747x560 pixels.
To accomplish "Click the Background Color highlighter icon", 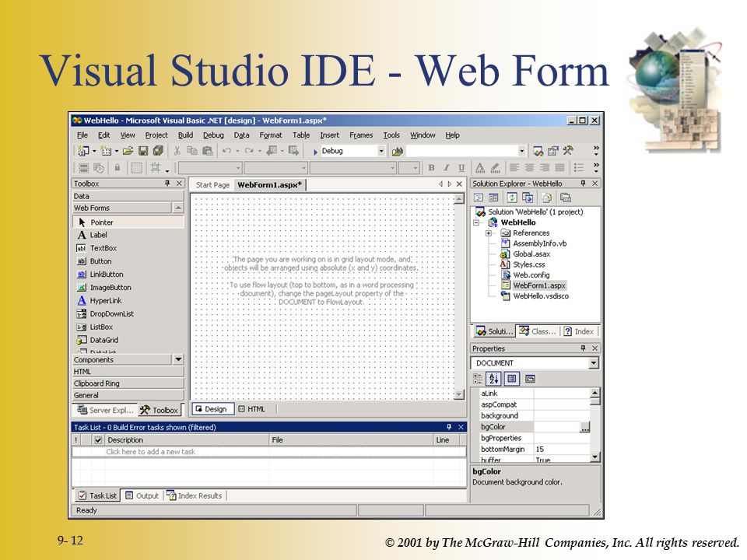I will pyautogui.click(x=496, y=168).
